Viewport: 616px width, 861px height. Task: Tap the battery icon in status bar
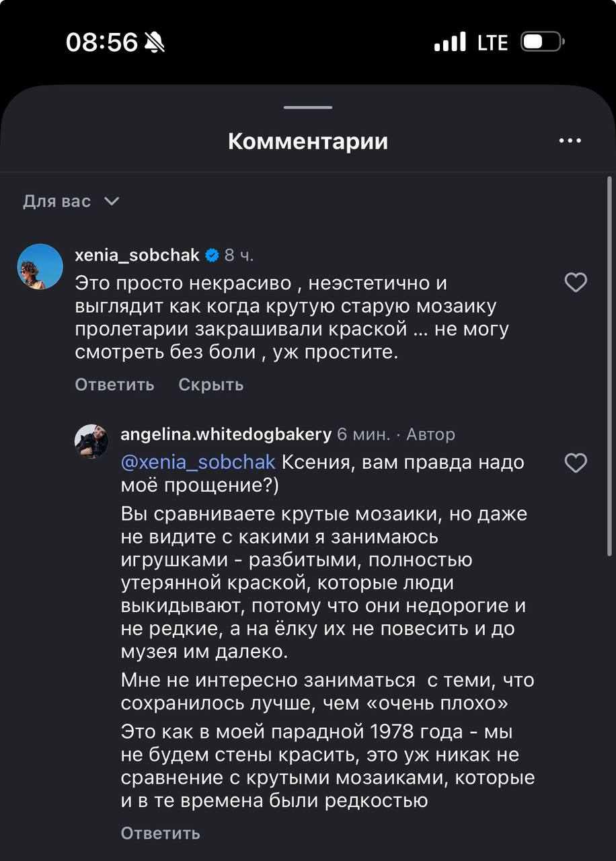542,42
